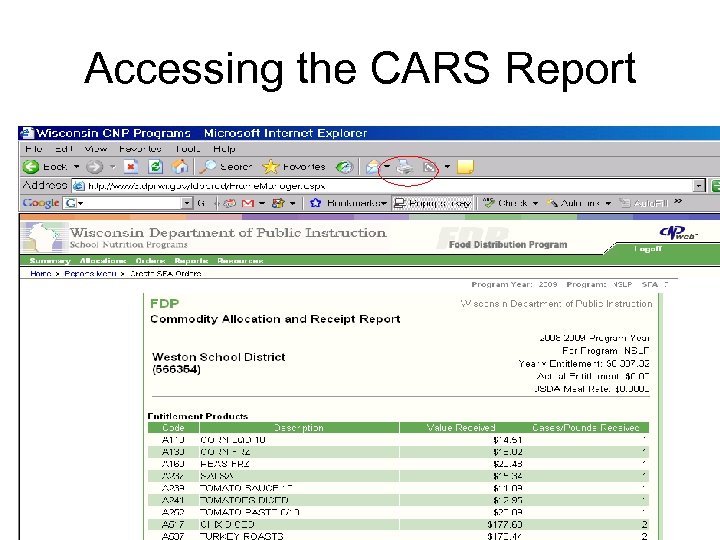
Task: Click the Mail envelope icon
Action: tap(373, 167)
